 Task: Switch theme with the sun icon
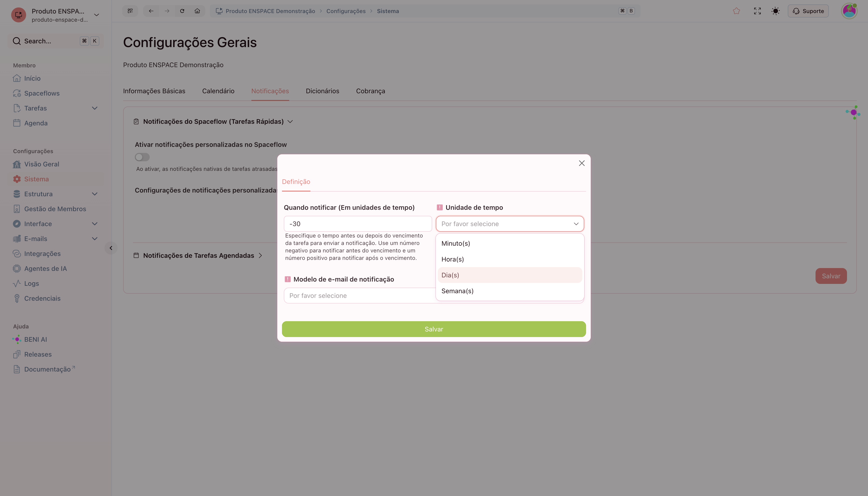click(x=775, y=11)
